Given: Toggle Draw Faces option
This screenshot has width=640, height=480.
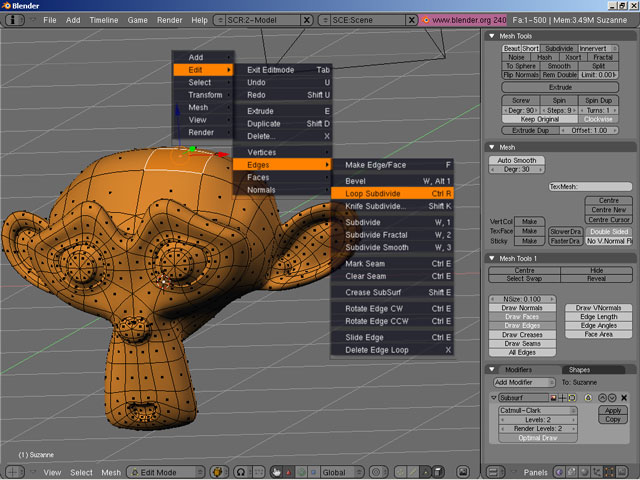Looking at the screenshot, I should (522, 317).
